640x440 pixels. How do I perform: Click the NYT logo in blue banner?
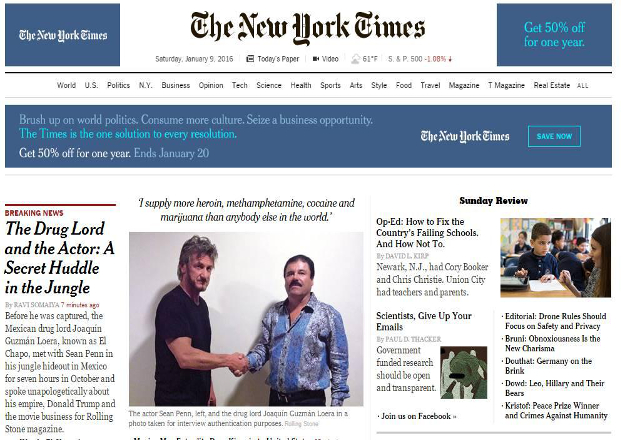point(465,136)
